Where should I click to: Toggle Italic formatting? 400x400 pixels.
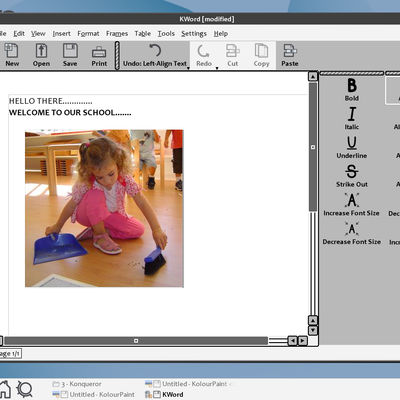pyautogui.click(x=352, y=118)
